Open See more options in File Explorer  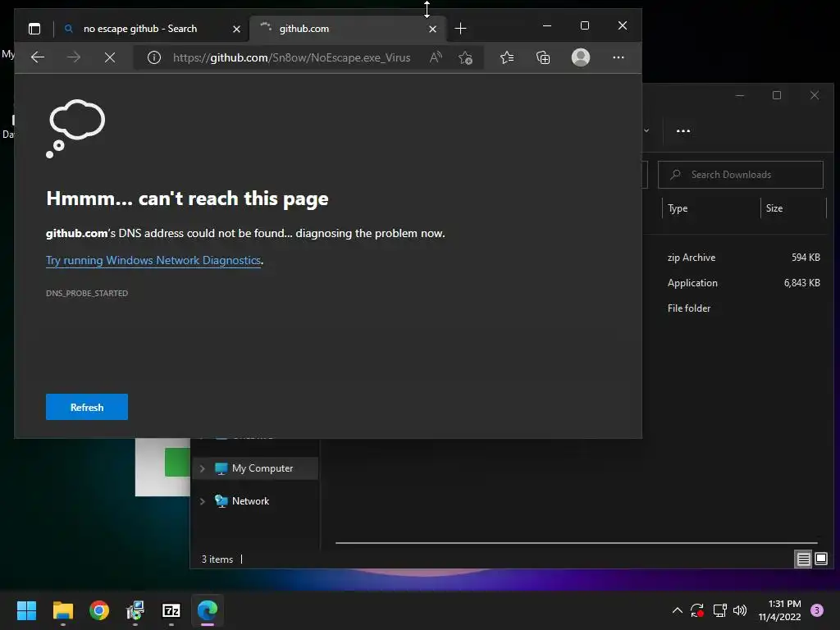click(683, 130)
